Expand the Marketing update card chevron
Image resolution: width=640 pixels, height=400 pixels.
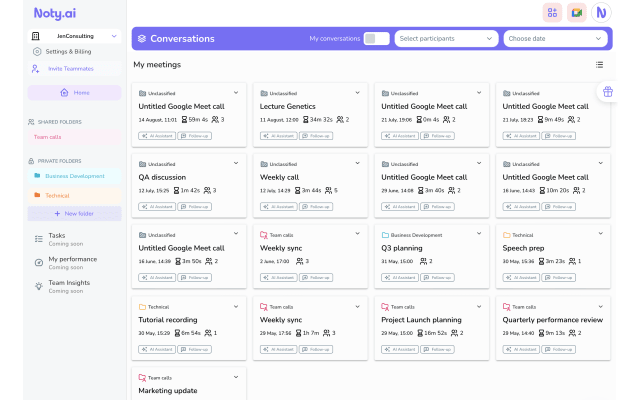[236, 377]
